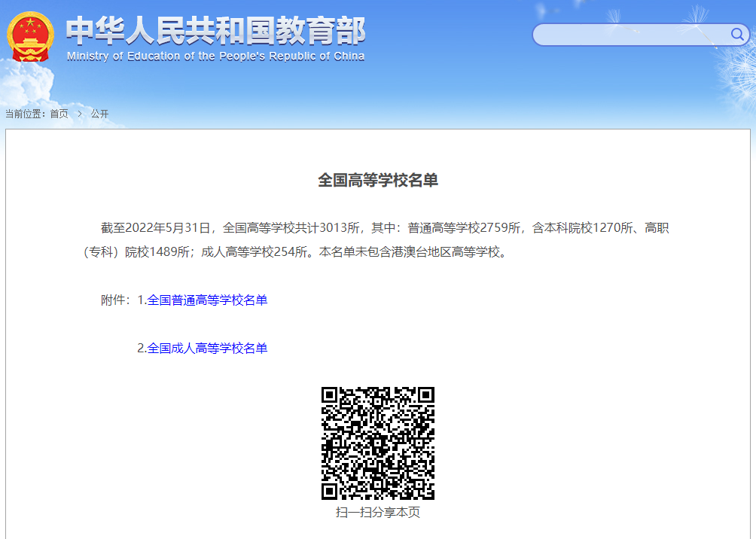This screenshot has width=756, height=539.
Task: Click the paragraph line starting 截至2022年5月31日
Action: click(x=384, y=228)
